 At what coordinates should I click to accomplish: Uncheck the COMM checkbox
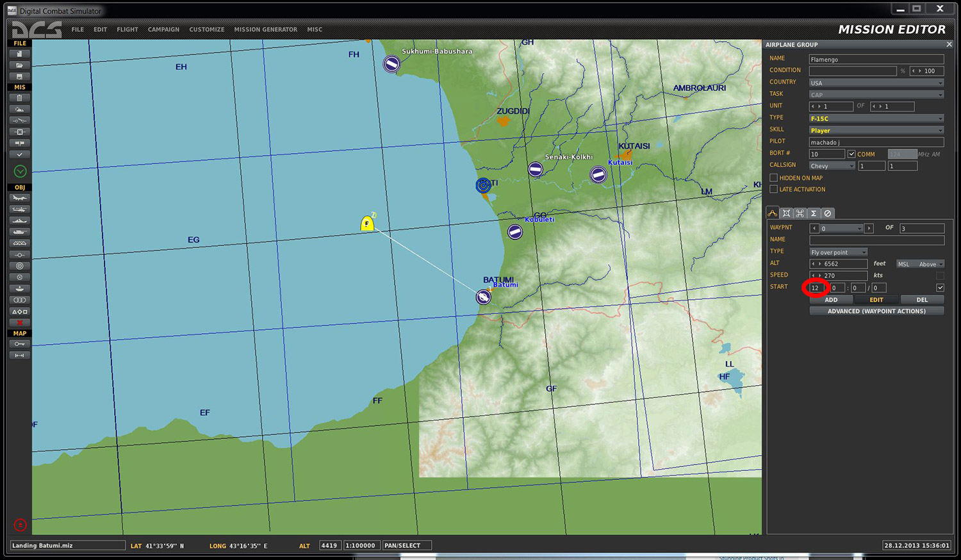click(851, 154)
